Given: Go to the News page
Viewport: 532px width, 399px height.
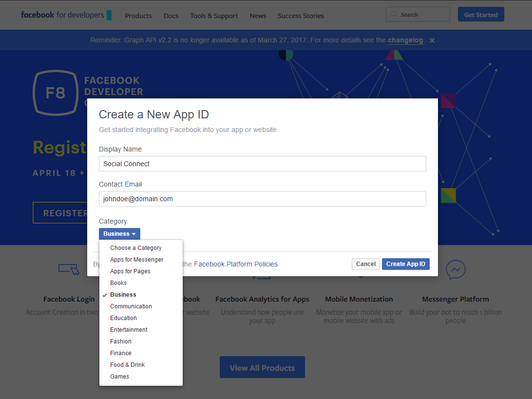Looking at the screenshot, I should [258, 16].
